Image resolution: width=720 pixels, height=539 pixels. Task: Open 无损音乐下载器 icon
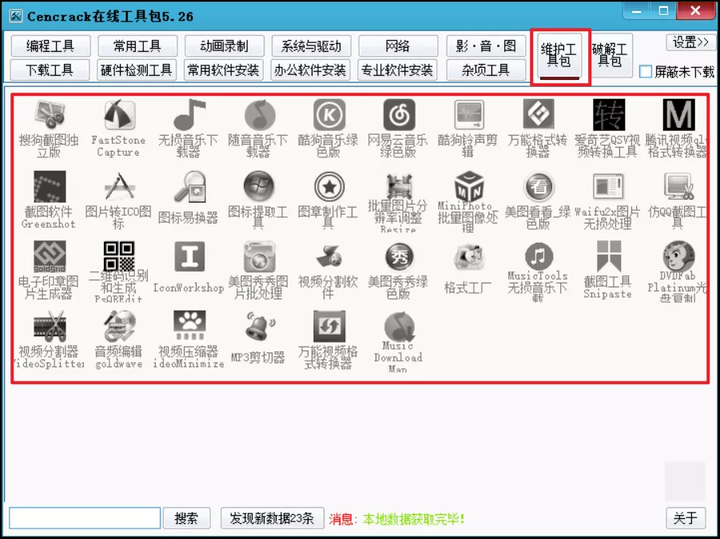click(x=188, y=115)
